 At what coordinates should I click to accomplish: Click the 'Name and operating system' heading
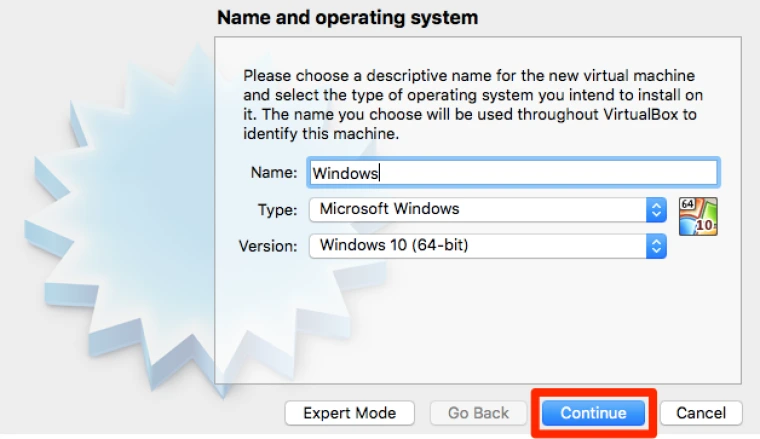(348, 17)
